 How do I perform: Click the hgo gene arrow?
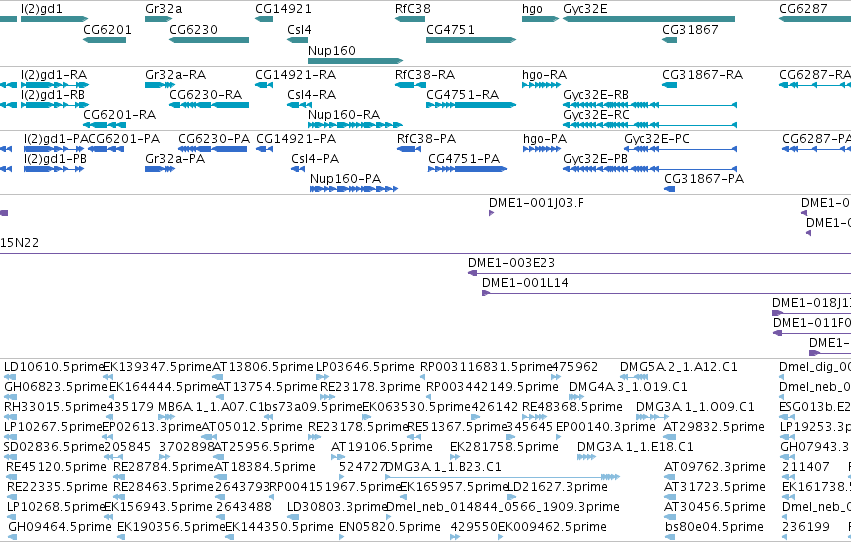[540, 19]
